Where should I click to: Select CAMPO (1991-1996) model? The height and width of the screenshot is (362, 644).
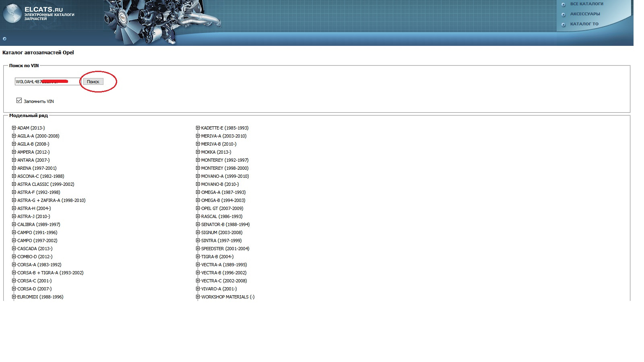point(37,232)
